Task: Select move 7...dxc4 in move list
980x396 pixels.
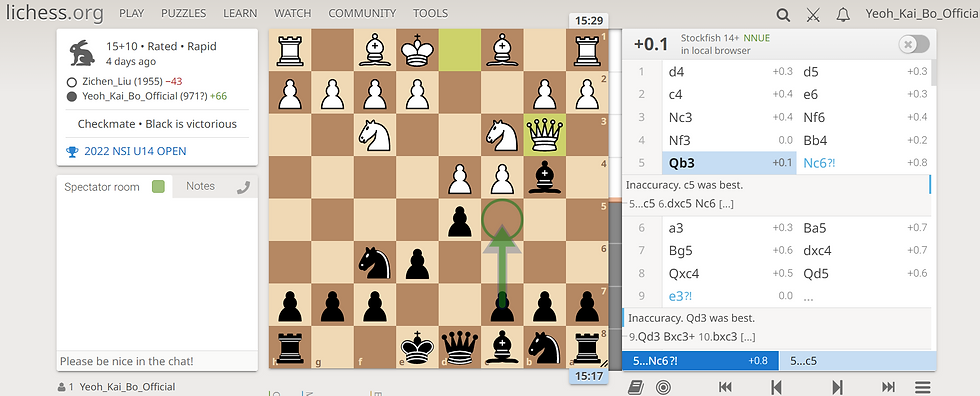Action: (864, 250)
